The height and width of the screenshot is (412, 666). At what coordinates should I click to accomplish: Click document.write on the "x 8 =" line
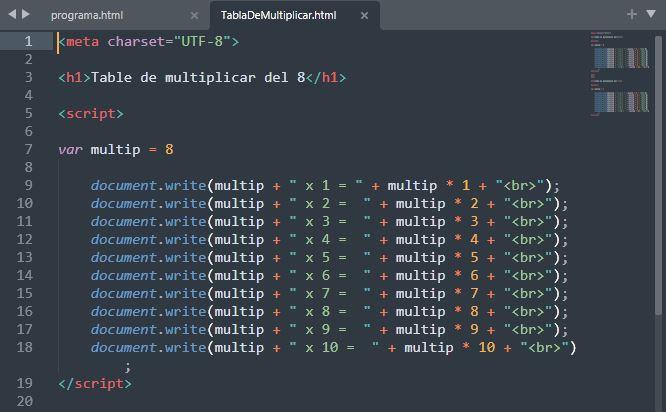pyautogui.click(x=148, y=311)
